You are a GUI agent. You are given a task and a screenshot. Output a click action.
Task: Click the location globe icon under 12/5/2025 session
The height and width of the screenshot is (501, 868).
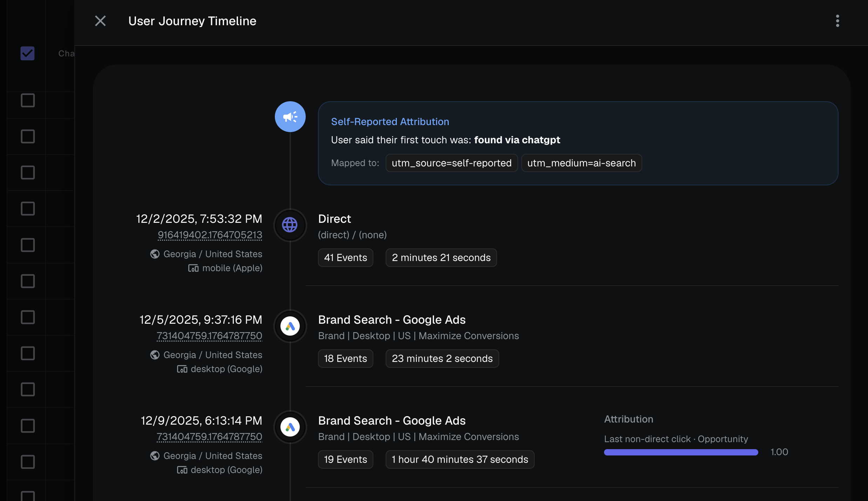click(155, 355)
